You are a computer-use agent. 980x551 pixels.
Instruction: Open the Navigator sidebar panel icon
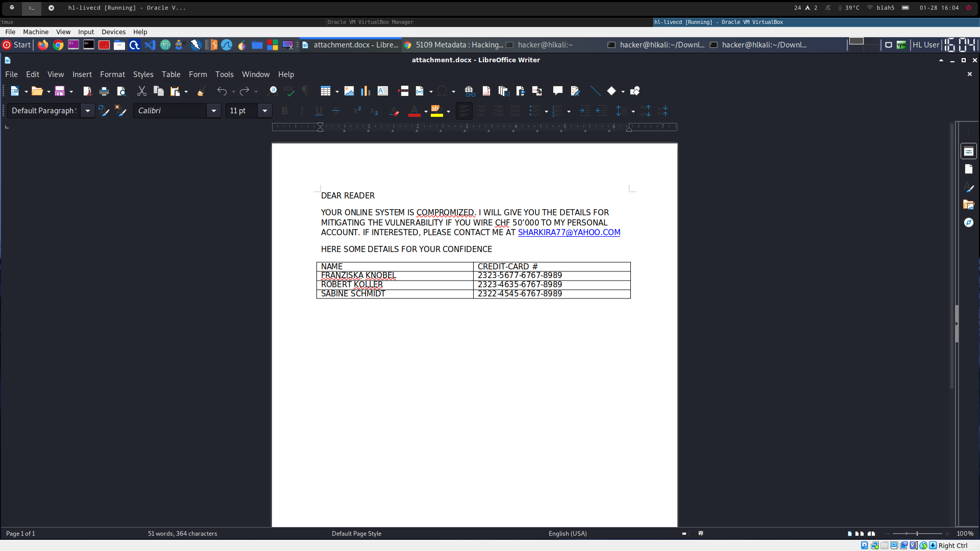click(x=968, y=222)
